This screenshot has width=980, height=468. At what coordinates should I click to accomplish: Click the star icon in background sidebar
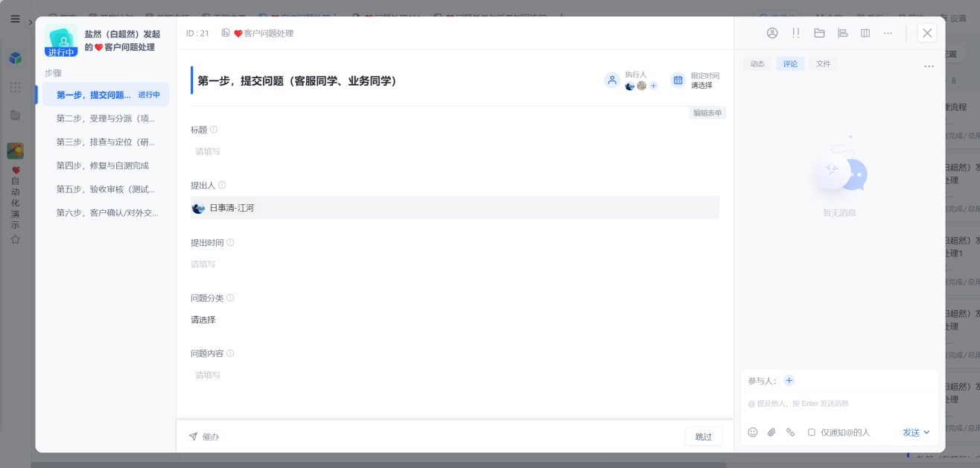tap(15, 239)
